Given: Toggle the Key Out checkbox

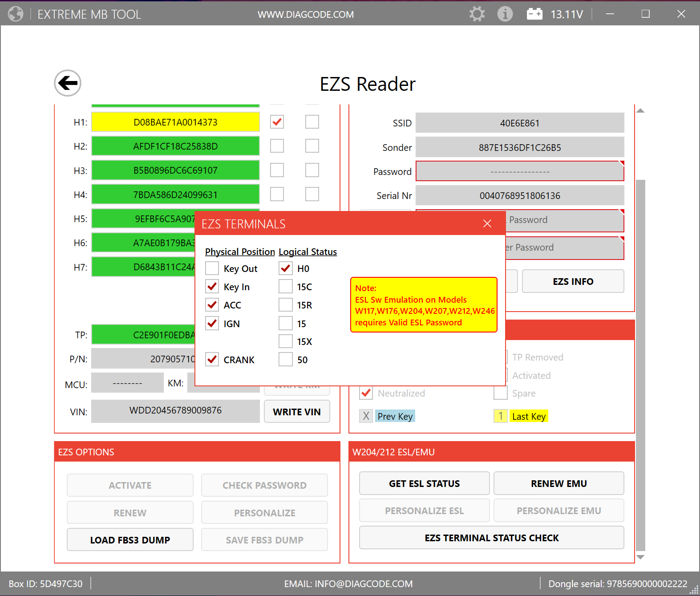Looking at the screenshot, I should (212, 268).
